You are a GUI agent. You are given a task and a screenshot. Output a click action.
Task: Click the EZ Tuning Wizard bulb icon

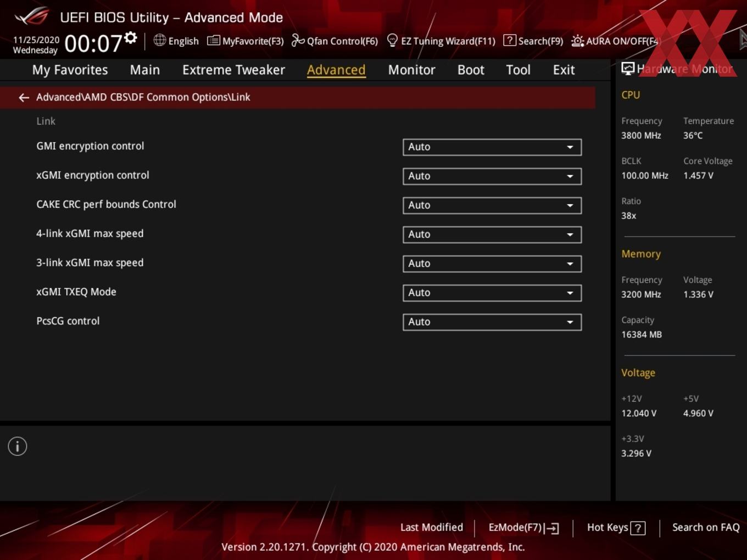pos(392,40)
